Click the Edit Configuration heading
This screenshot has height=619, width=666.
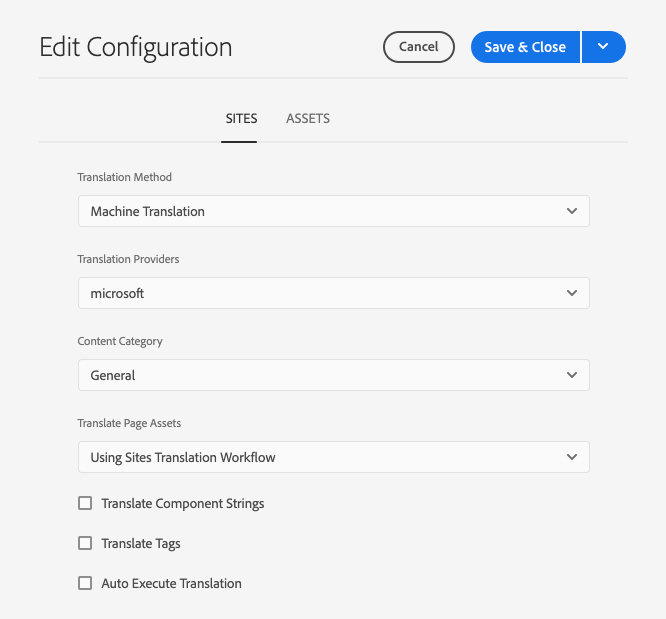tap(136, 47)
